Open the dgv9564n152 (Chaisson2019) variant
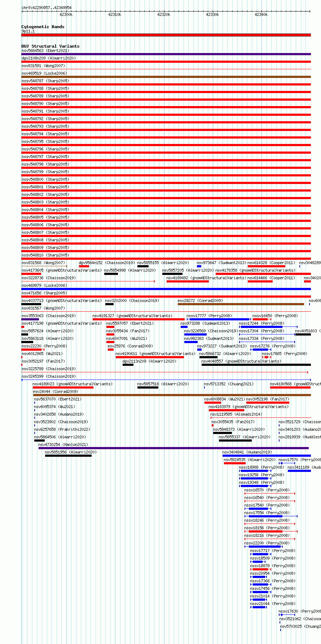321x644 pixels. (107, 263)
